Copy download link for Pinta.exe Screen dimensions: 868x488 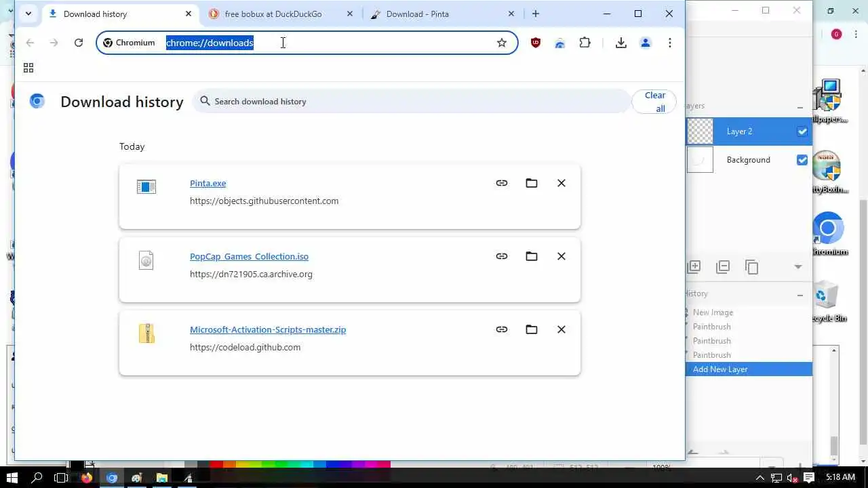[502, 183]
